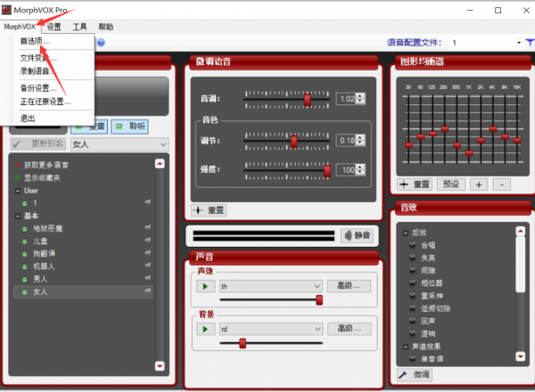This screenshot has width=535, height=392.
Task: Click the 1K equalizer band handle
Action: tap(469, 153)
